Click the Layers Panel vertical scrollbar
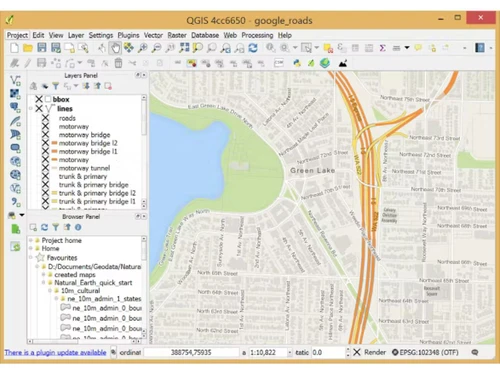 pos(144,152)
